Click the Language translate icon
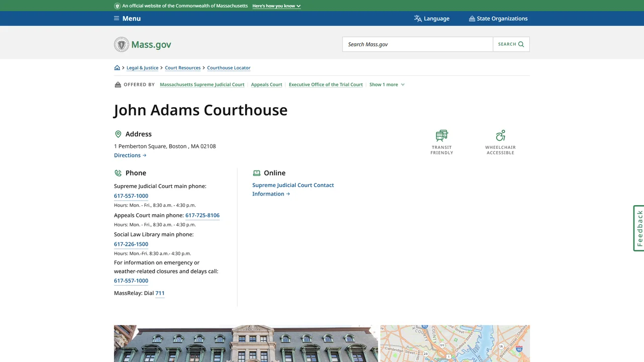Viewport: 644px width, 362px height. pos(418,19)
